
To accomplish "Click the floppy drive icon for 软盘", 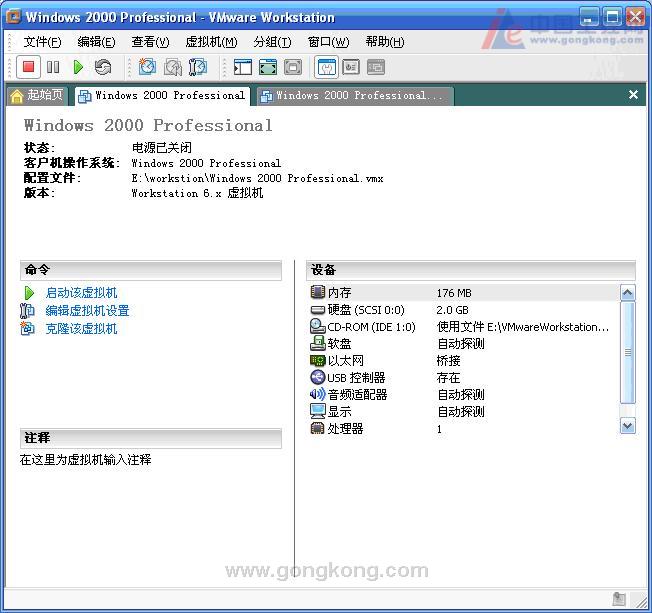I will (318, 343).
